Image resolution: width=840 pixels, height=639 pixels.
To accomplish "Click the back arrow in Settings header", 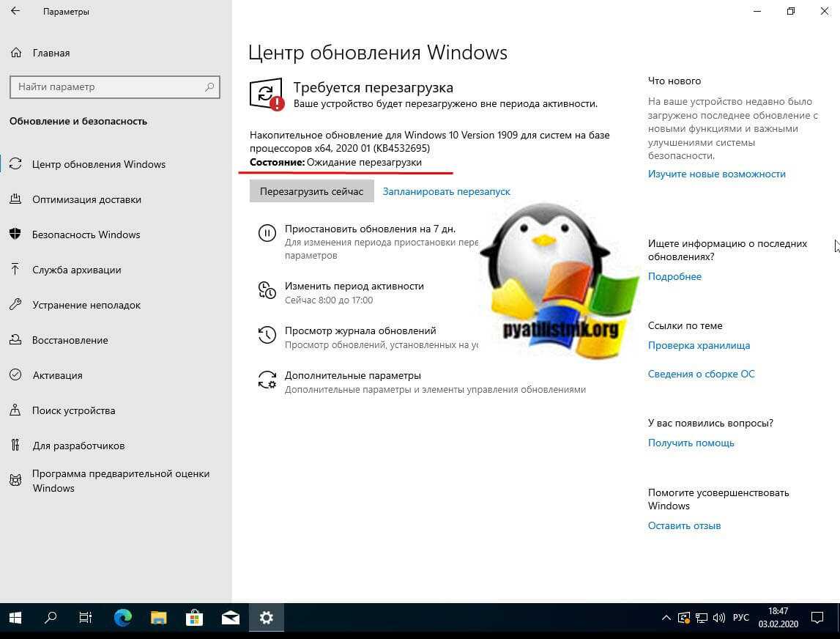I will 16,12.
